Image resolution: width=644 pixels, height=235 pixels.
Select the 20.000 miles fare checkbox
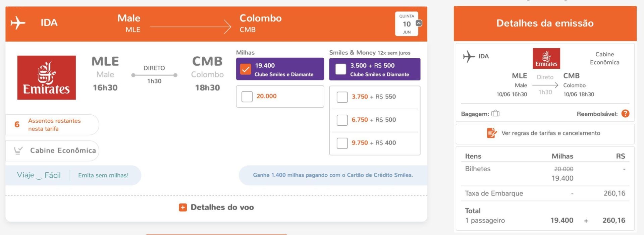click(x=247, y=97)
